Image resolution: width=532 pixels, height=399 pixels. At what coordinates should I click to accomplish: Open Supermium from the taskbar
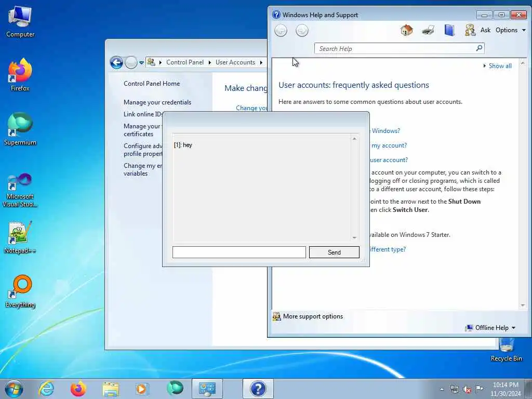pos(175,388)
